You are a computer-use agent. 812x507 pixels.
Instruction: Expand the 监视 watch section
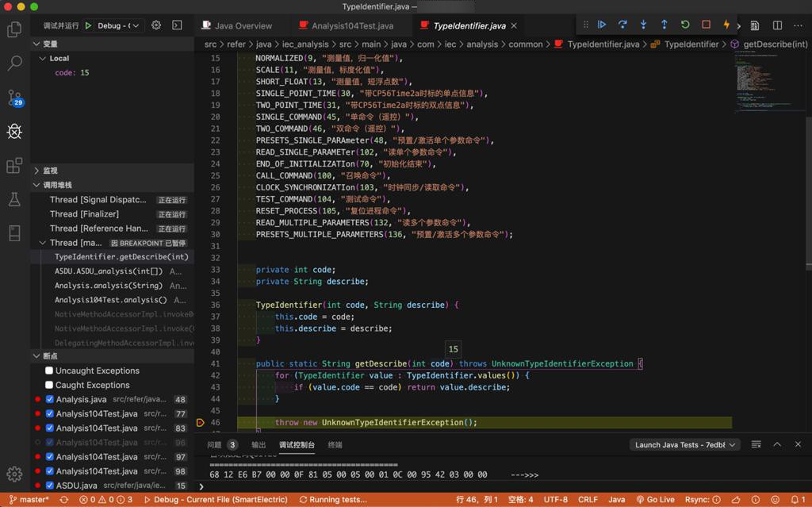50,171
